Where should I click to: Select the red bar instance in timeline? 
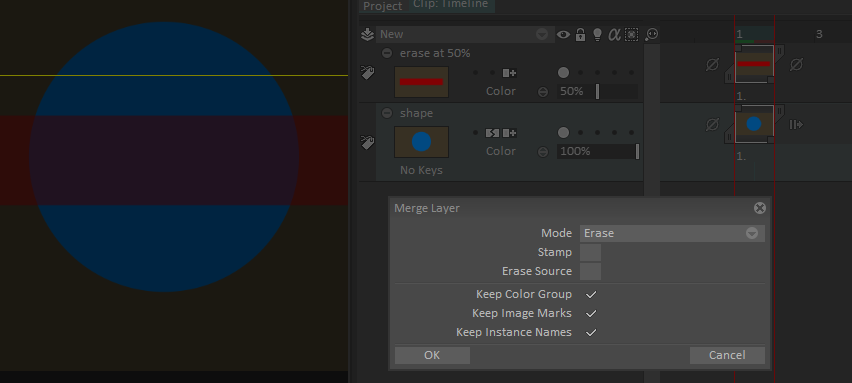click(x=754, y=64)
